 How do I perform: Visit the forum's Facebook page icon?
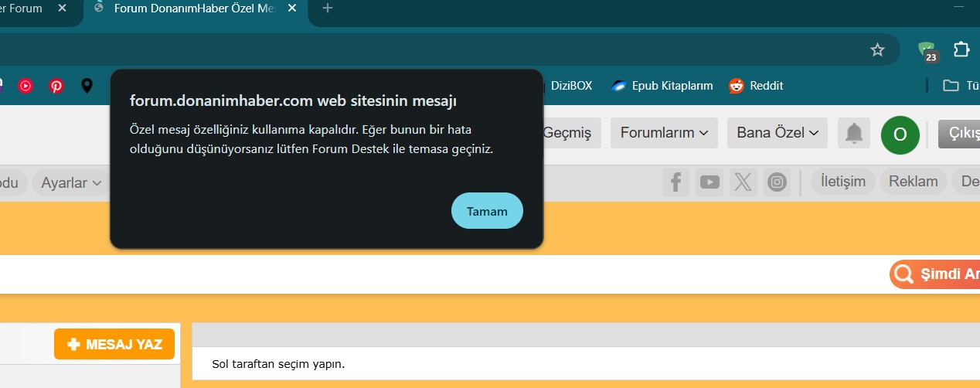[675, 182]
